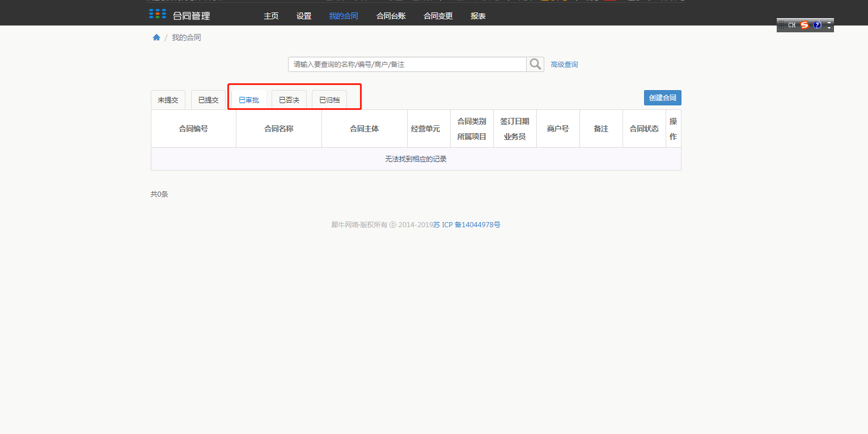Click the 苏 ICP 备14044978号 link

tap(467, 225)
